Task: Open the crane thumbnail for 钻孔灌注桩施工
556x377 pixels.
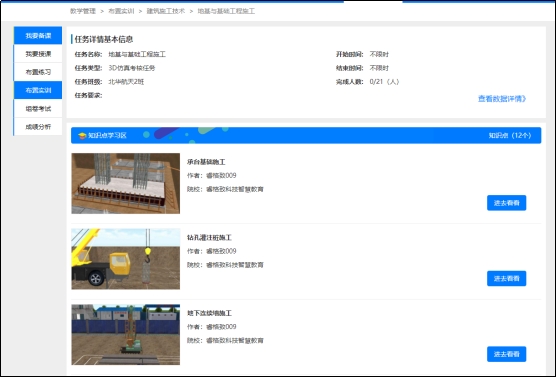Action: point(126,259)
